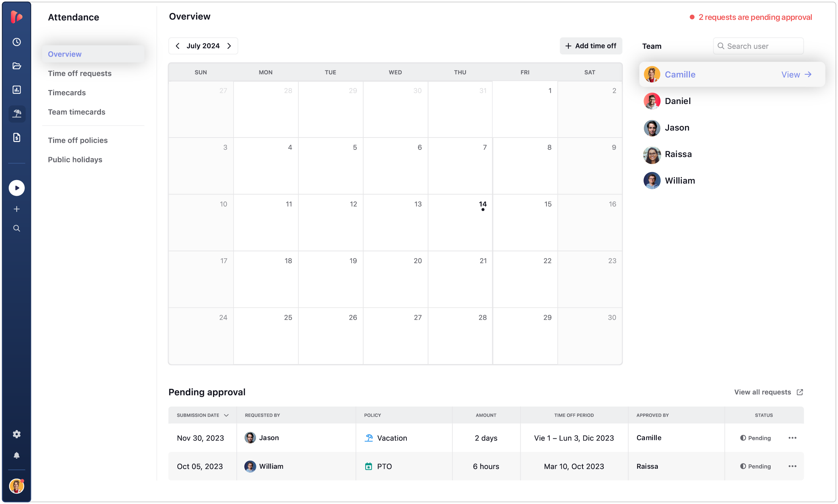Open the time tracking clock icon
The width and height of the screenshot is (838, 504).
point(16,42)
